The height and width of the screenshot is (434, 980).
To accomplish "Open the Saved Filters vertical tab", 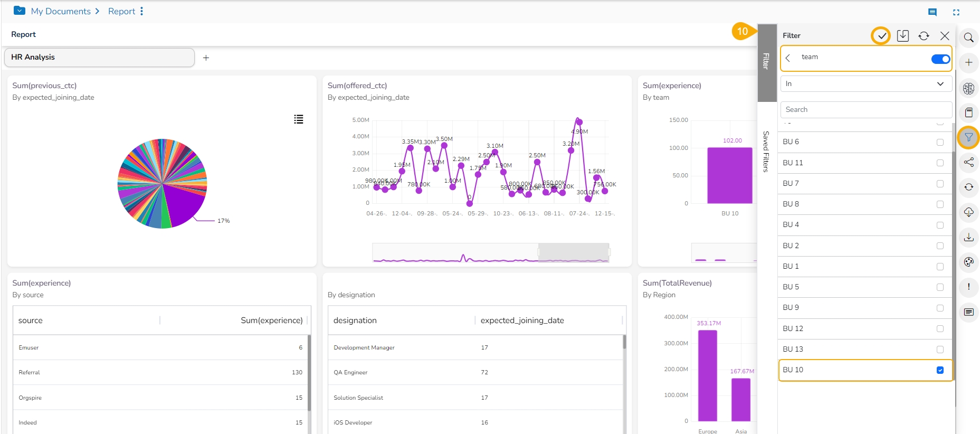I will pos(766,152).
